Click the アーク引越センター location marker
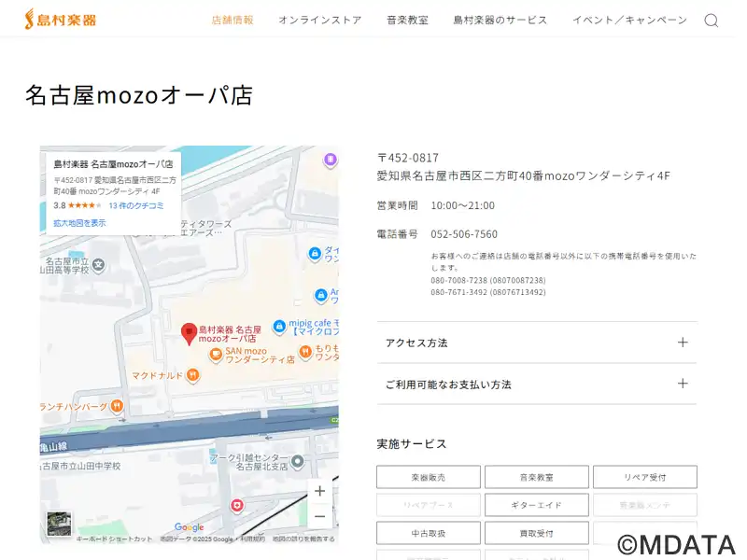This screenshot has height=560, width=747. pyautogui.click(x=298, y=461)
